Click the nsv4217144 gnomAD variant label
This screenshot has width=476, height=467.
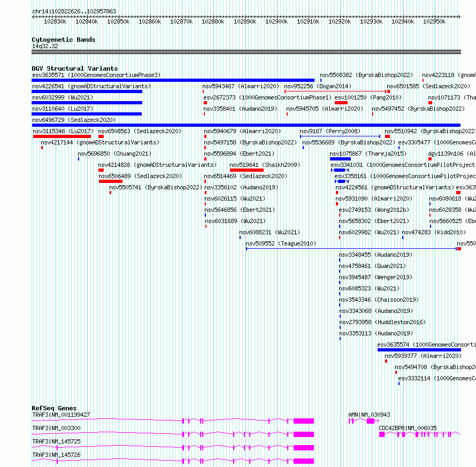tap(100, 142)
